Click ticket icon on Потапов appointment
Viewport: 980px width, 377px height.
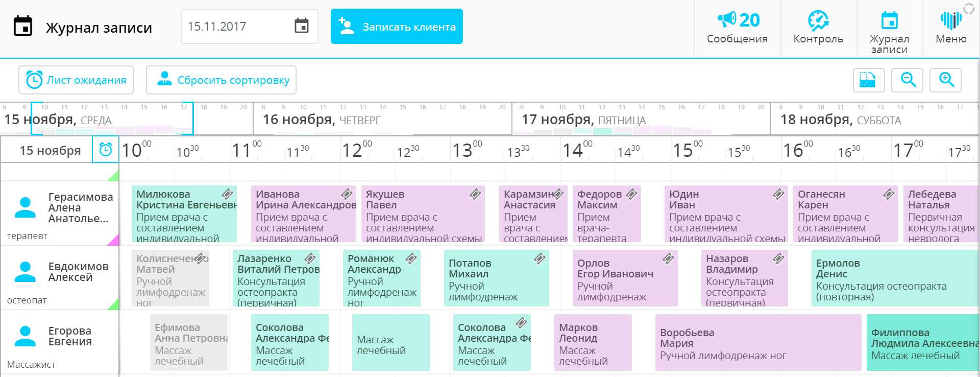pyautogui.click(x=540, y=258)
